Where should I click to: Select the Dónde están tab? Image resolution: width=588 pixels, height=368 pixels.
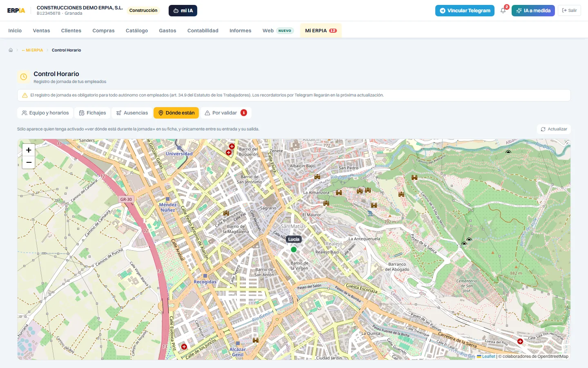[x=176, y=113]
